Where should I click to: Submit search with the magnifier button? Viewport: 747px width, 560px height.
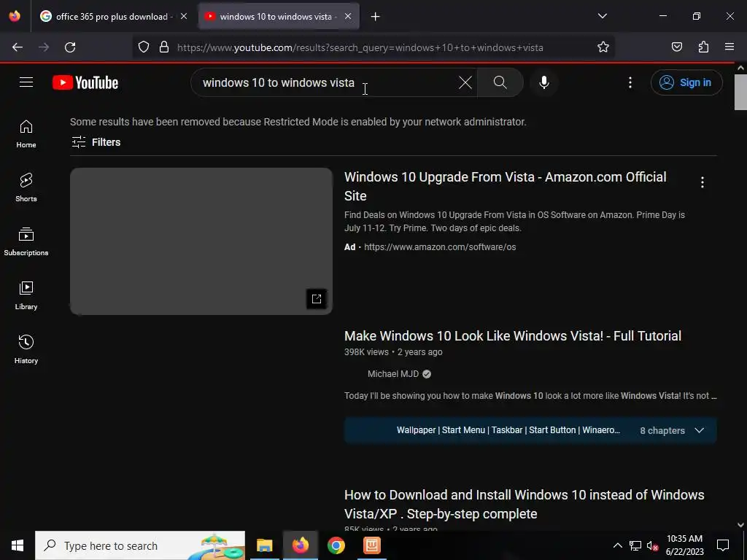click(500, 82)
